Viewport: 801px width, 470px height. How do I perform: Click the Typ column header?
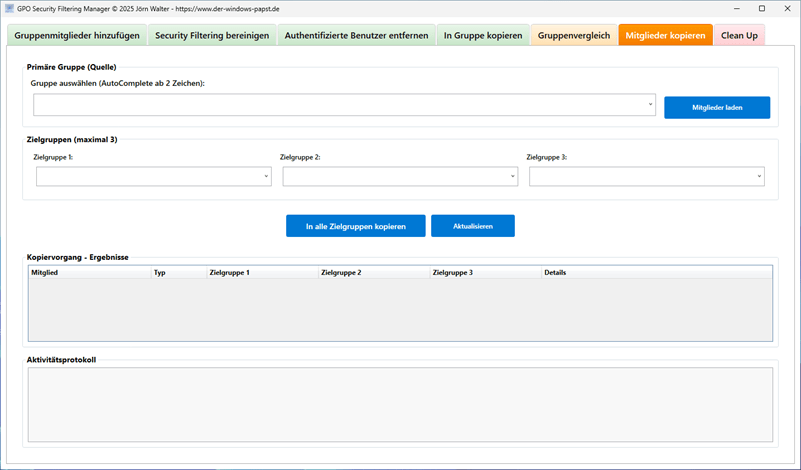point(177,272)
